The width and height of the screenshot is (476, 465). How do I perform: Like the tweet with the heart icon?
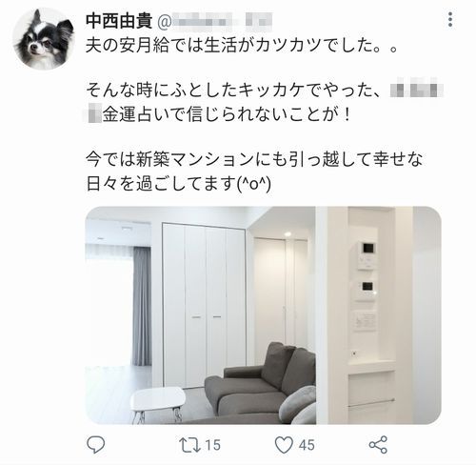284,445
